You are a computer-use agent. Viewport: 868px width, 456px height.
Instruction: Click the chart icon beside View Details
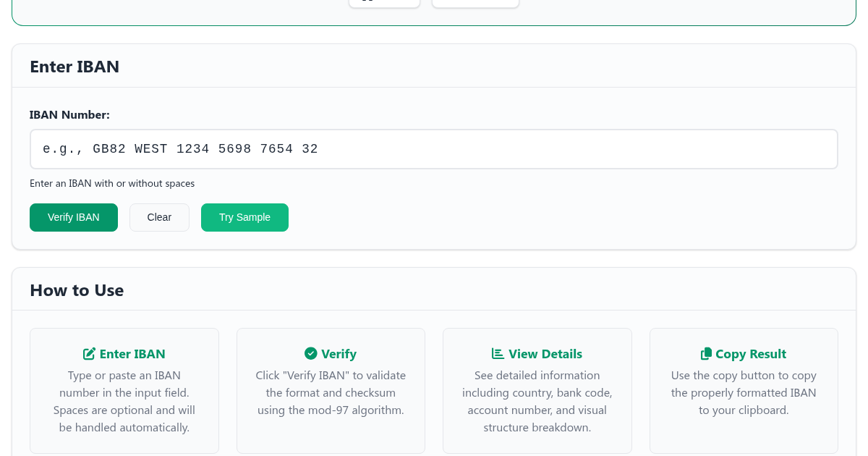click(x=498, y=353)
